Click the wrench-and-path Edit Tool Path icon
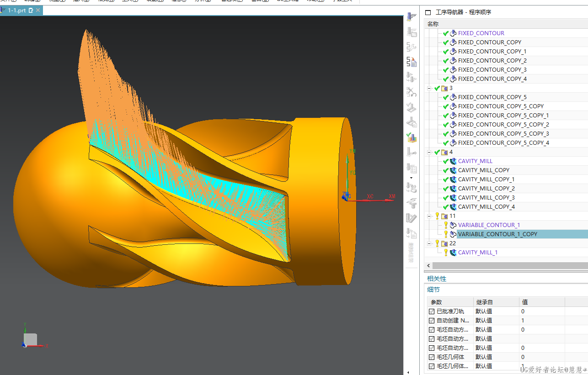Screen dimensions: 588x375 point(412,47)
